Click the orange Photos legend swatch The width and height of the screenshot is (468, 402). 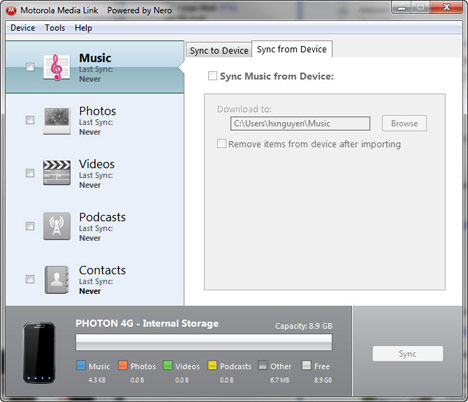click(123, 365)
